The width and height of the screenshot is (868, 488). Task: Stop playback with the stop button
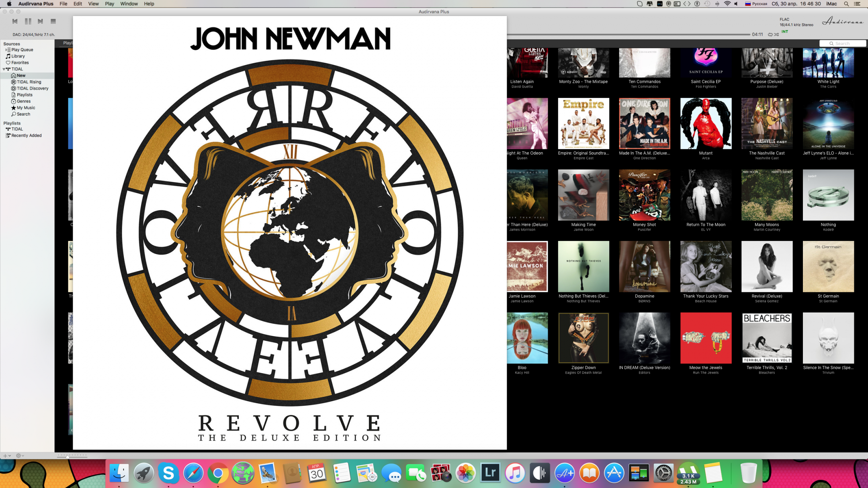pos(53,21)
